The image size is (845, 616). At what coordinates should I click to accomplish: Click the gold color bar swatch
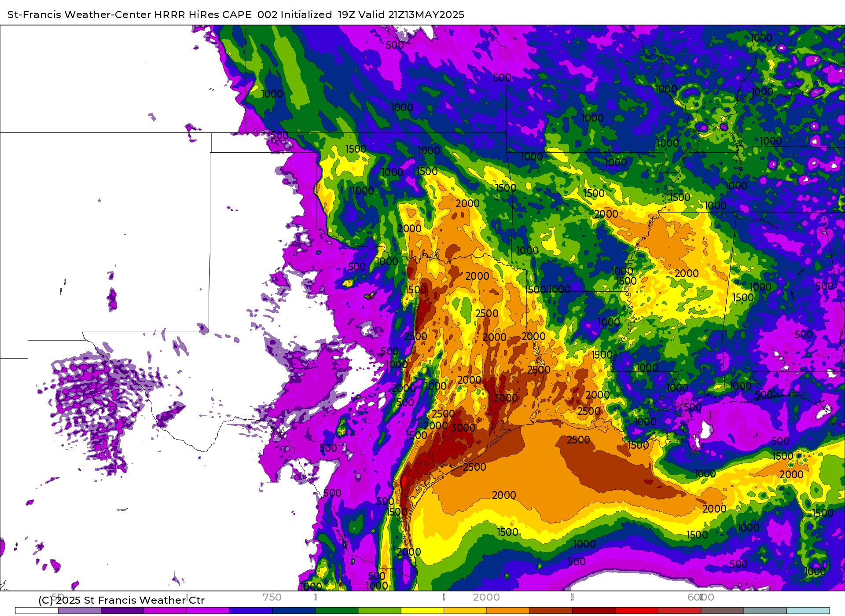click(x=465, y=611)
